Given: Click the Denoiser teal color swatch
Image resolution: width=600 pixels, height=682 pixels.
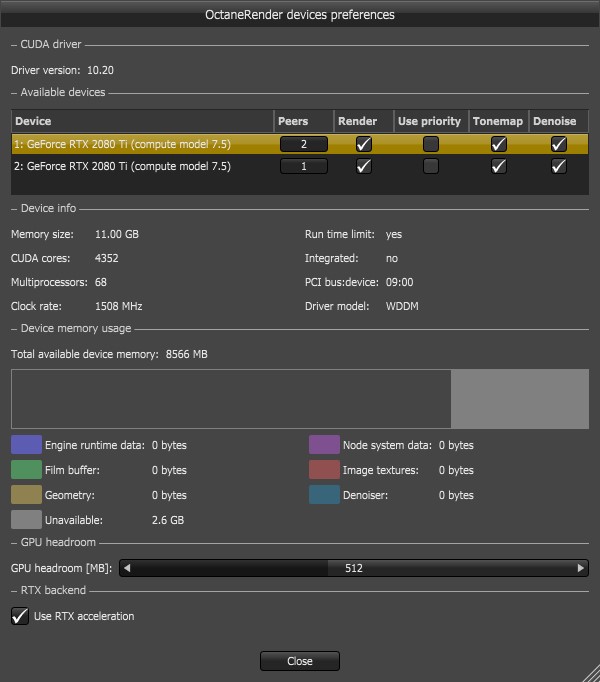Looking at the screenshot, I should tap(324, 495).
